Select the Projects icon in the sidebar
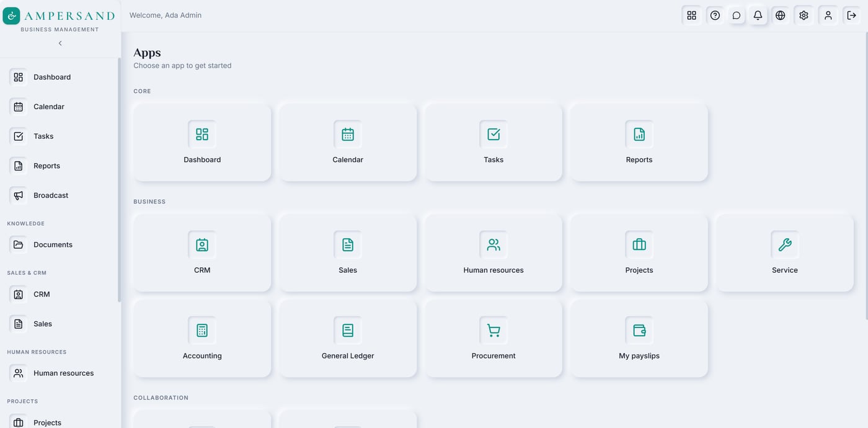The width and height of the screenshot is (868, 428). [19, 422]
